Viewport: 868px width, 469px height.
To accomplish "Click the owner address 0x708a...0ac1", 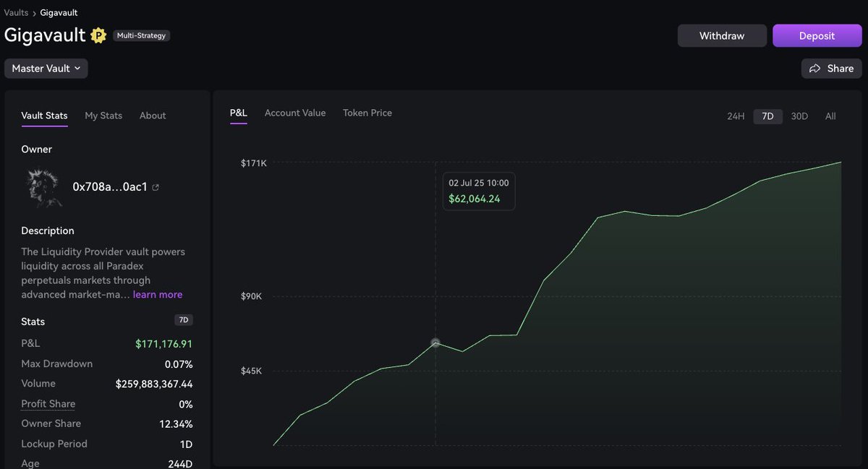I will coord(110,187).
